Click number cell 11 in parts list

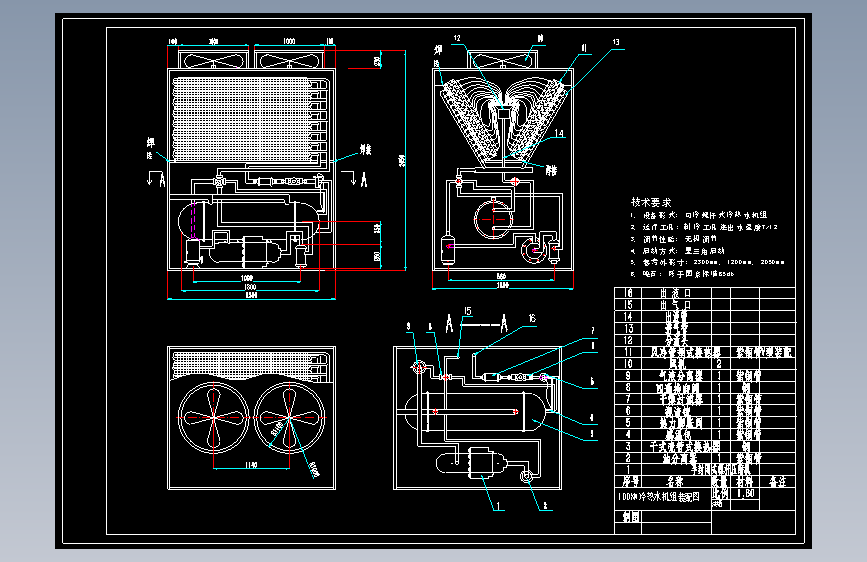click(628, 352)
